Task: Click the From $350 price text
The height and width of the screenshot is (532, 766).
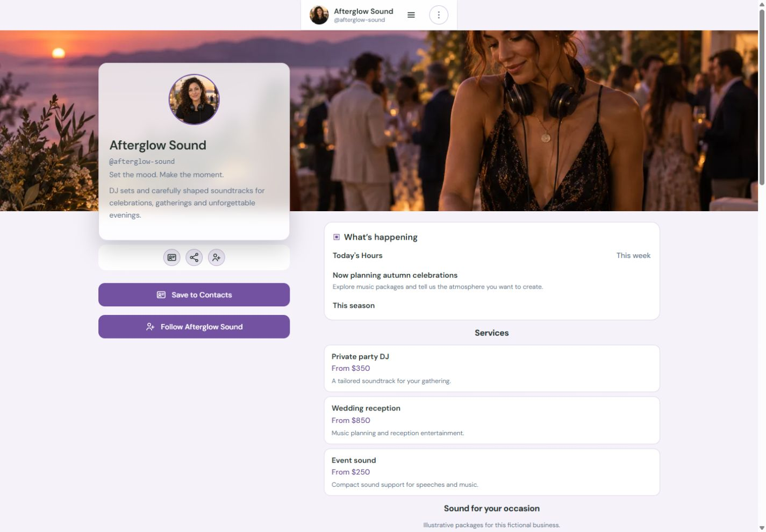Action: pos(350,368)
